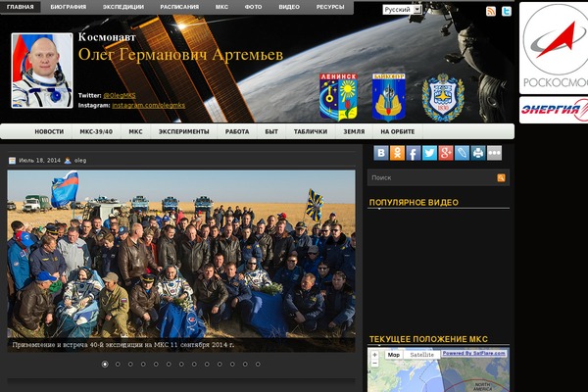Select the ЭКСПЕРИМЕНТЫ category tab

click(184, 131)
